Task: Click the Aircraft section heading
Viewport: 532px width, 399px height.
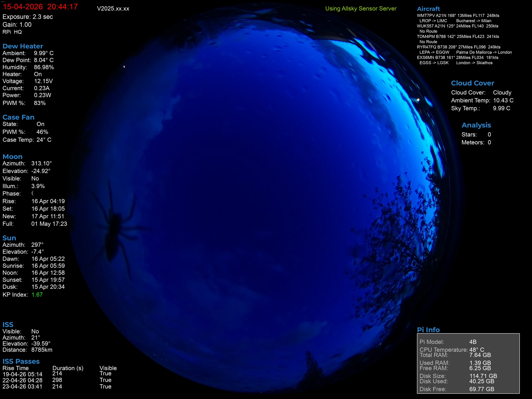Action: (428, 9)
